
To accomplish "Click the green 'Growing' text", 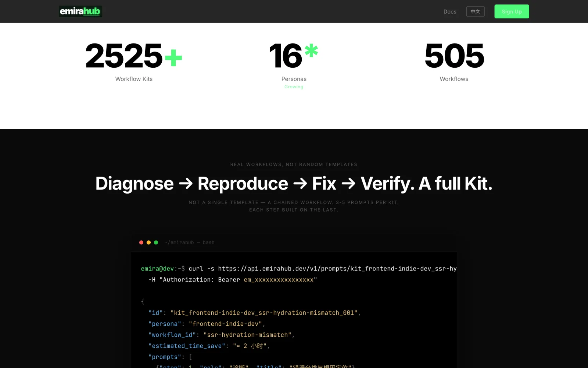I will (x=294, y=87).
